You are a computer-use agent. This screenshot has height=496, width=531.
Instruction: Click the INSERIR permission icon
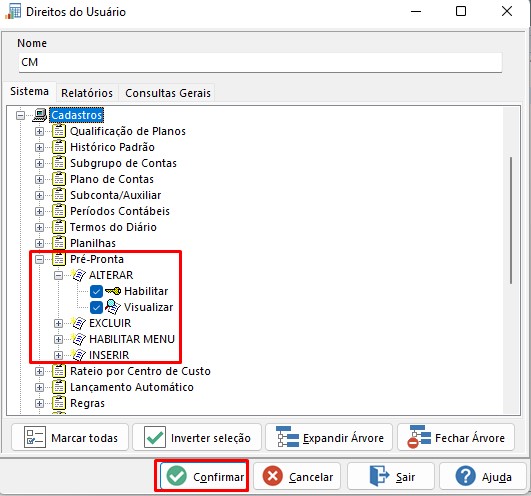tap(78, 355)
